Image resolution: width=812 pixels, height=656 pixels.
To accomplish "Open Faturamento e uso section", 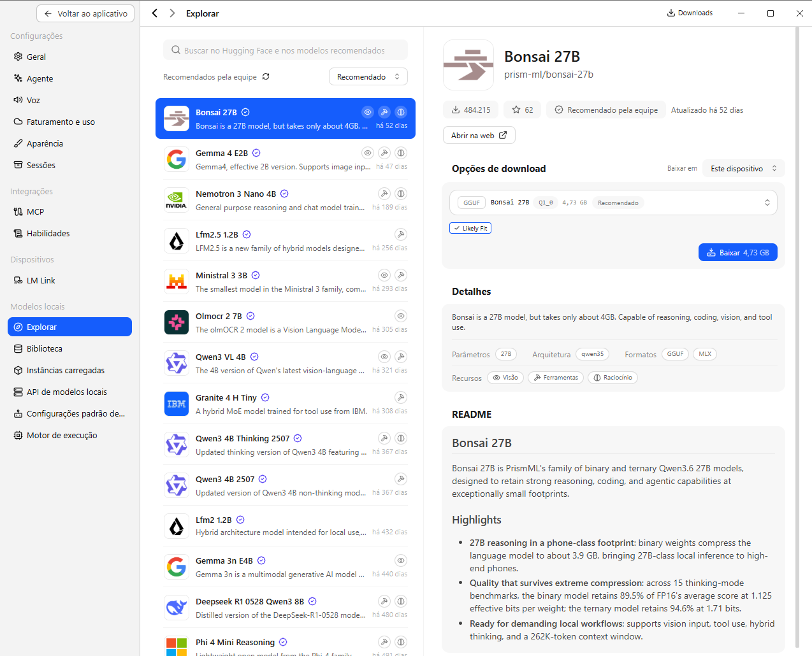I will tap(70, 122).
